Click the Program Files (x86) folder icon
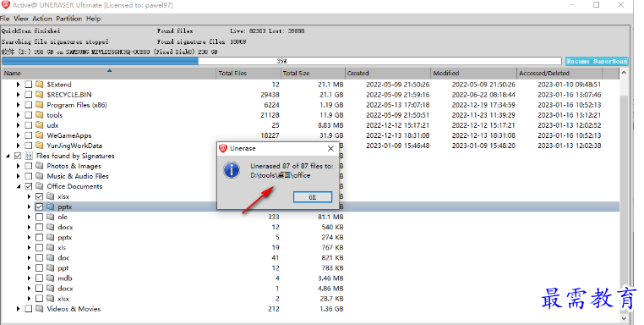644x325 pixels. click(40, 105)
